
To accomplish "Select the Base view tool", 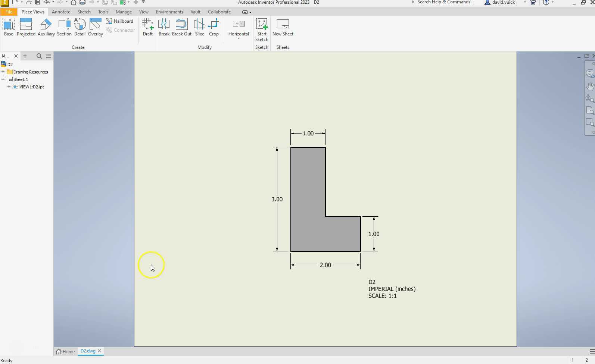I will tap(8, 27).
